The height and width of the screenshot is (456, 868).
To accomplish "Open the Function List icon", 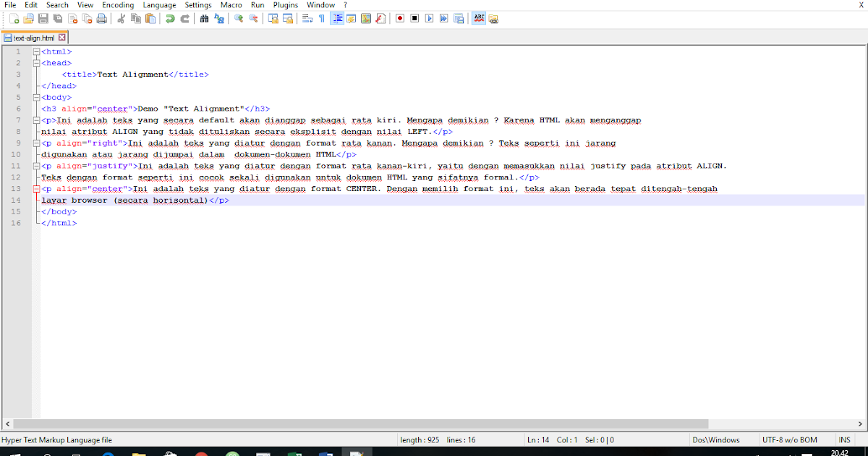I will click(380, 18).
